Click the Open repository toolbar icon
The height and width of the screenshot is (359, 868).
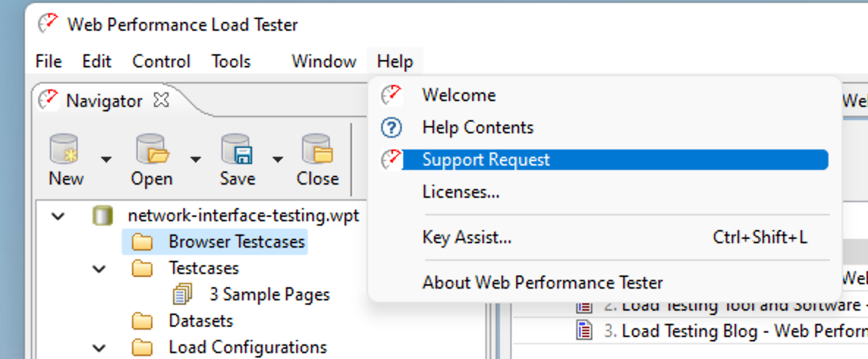[x=151, y=149]
